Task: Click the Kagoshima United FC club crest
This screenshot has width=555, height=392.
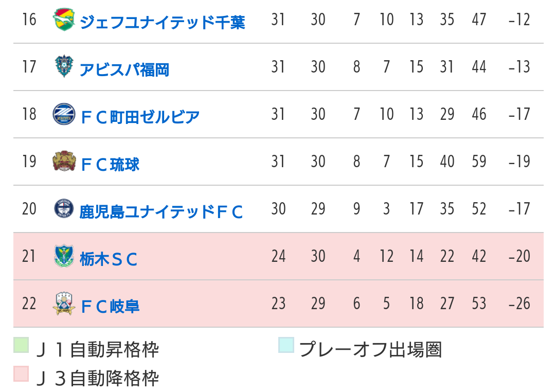Action: point(64,208)
